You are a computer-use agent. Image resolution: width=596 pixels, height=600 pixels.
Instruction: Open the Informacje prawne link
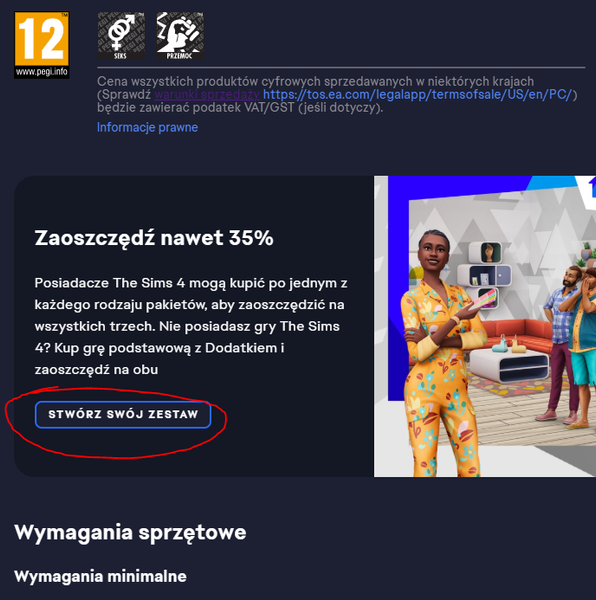coord(147,127)
